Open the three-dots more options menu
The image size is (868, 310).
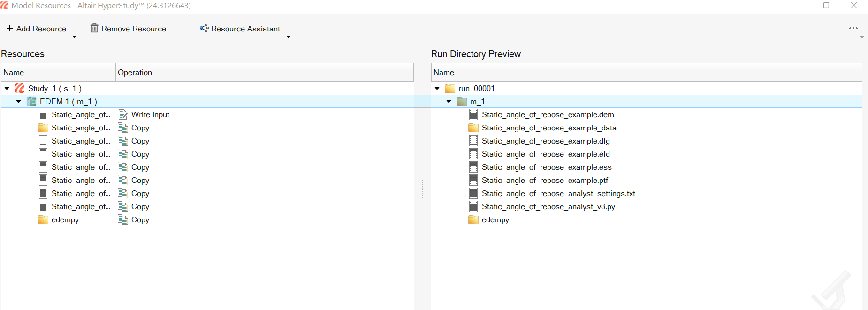point(853,28)
